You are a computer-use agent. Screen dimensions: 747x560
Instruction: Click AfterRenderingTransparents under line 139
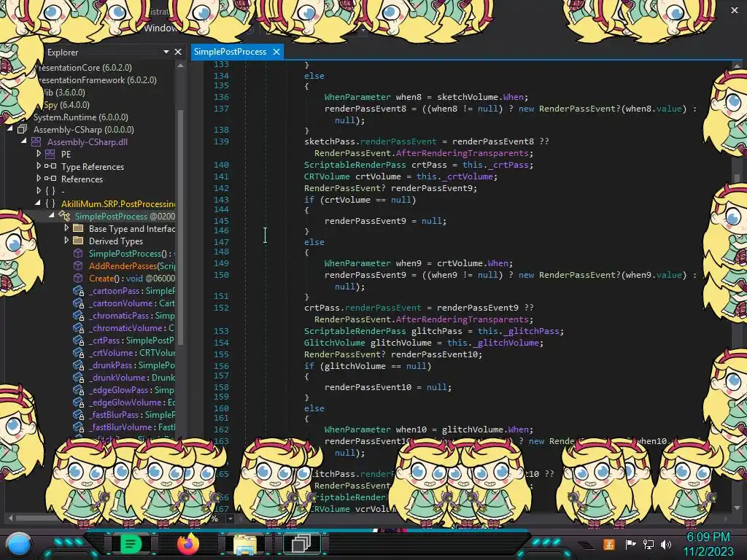click(x=462, y=153)
